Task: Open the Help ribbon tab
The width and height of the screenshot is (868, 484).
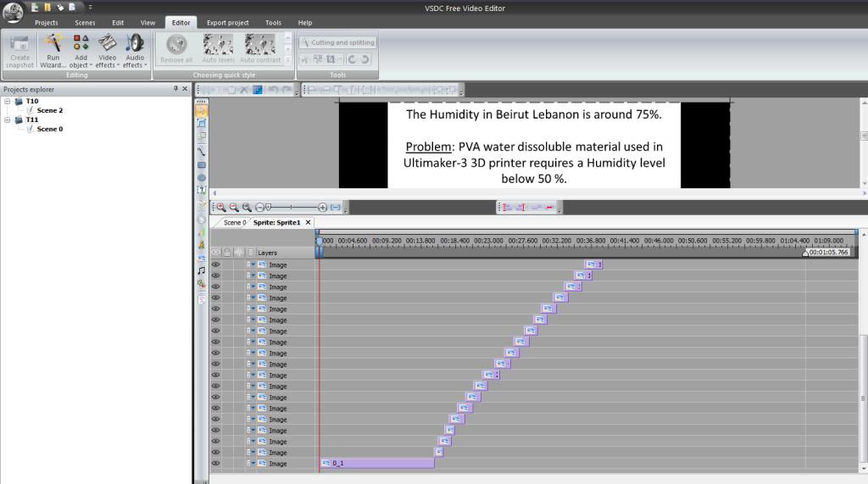Action: click(x=305, y=23)
